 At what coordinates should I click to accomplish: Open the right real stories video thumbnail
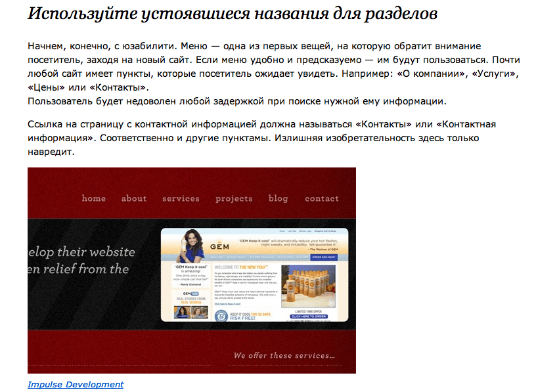pyautogui.click(x=199, y=313)
